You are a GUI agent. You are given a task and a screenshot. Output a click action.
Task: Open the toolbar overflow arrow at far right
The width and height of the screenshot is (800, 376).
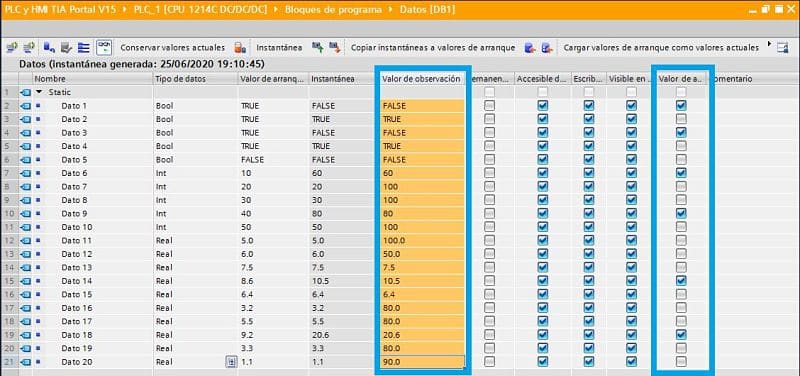(769, 45)
